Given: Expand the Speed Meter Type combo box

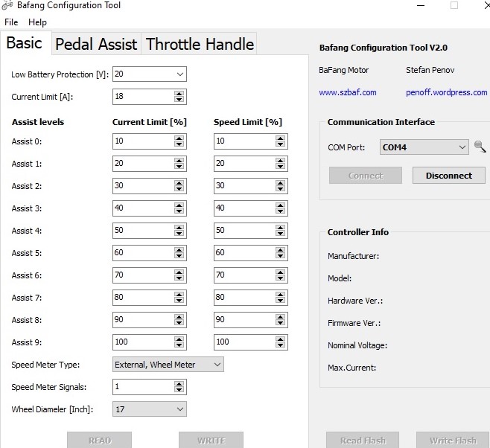Looking at the screenshot, I should [217, 365].
